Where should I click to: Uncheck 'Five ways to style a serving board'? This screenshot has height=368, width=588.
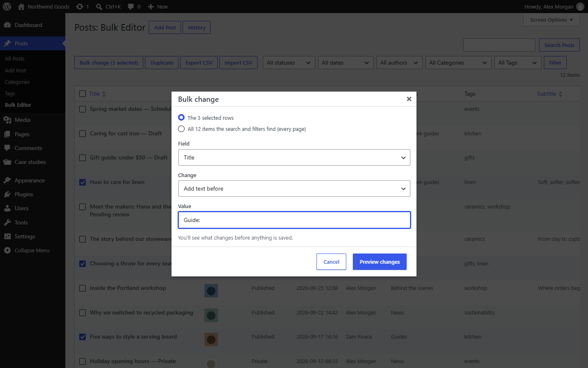coord(82,337)
